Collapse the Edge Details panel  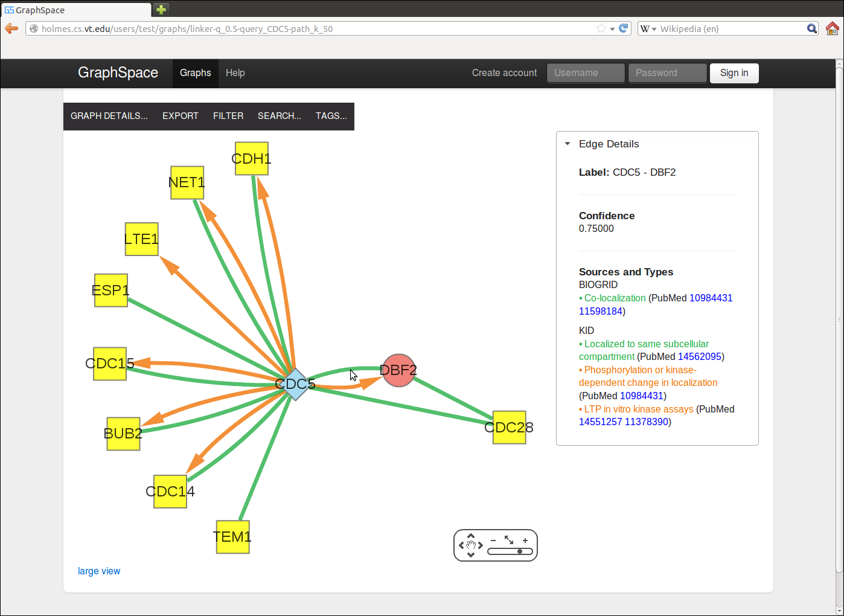pyautogui.click(x=567, y=144)
